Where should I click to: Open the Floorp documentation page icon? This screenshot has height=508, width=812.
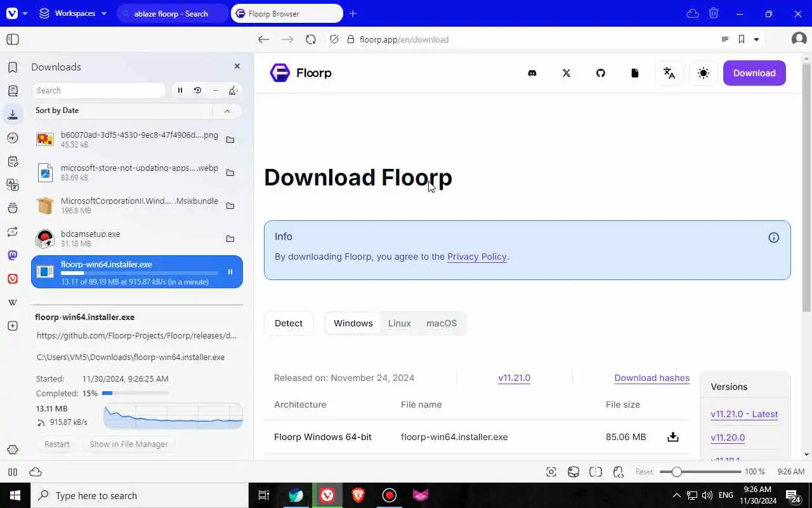tap(635, 73)
